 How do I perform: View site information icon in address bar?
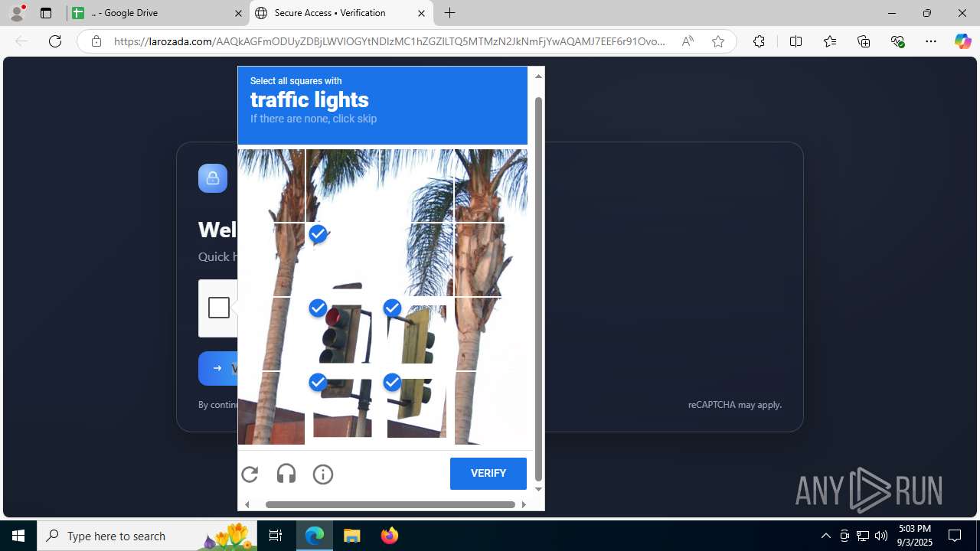pyautogui.click(x=96, y=41)
